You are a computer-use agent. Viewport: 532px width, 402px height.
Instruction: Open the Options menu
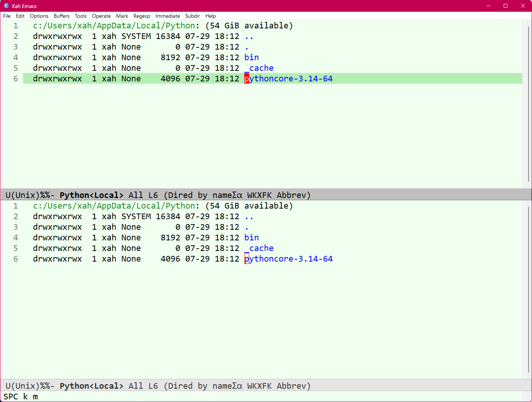pos(39,16)
